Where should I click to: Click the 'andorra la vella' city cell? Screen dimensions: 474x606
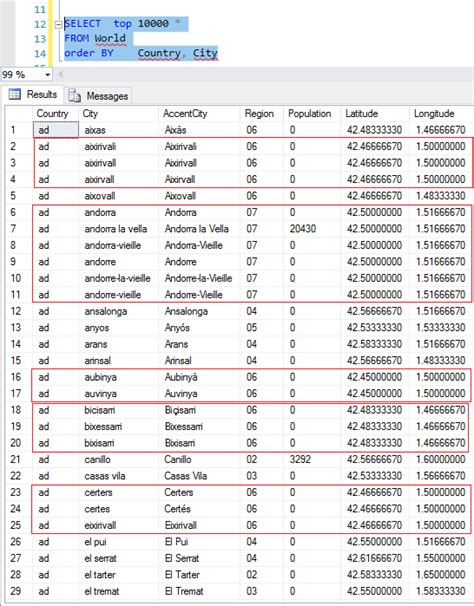(116, 229)
